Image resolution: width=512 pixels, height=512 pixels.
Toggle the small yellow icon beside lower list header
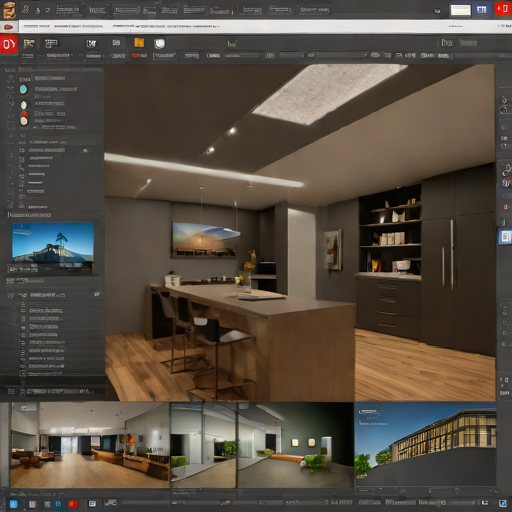click(97, 294)
